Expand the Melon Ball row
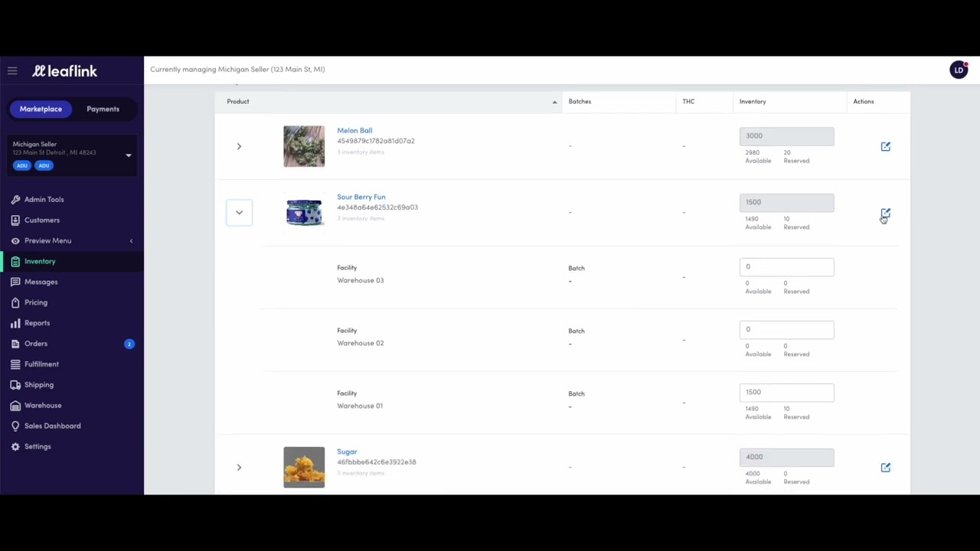The width and height of the screenshot is (980, 551). [239, 146]
